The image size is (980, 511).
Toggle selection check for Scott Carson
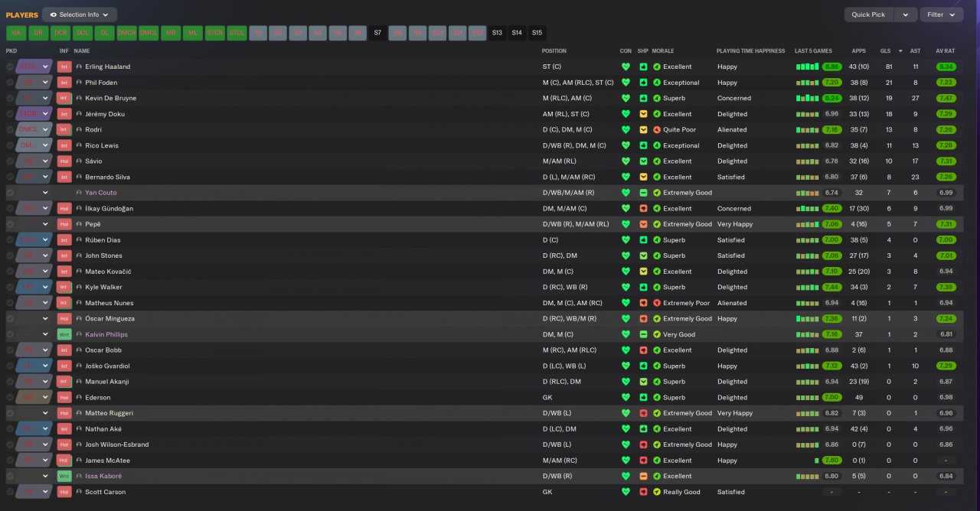tap(10, 492)
